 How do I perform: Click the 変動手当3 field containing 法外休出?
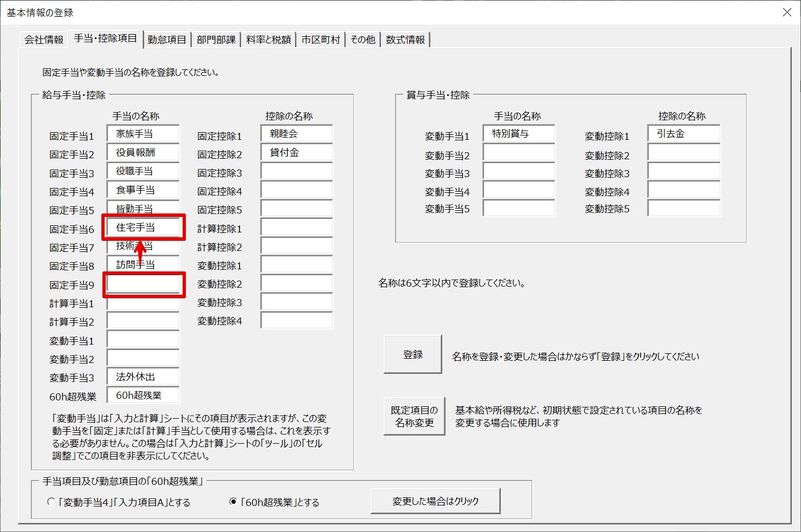[x=143, y=377]
